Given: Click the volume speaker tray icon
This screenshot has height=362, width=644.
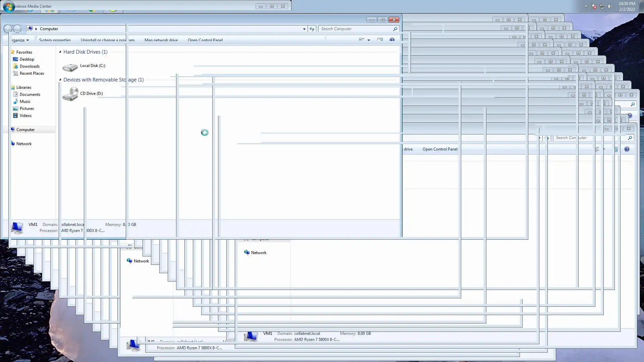Looking at the screenshot, I should click(x=610, y=6).
